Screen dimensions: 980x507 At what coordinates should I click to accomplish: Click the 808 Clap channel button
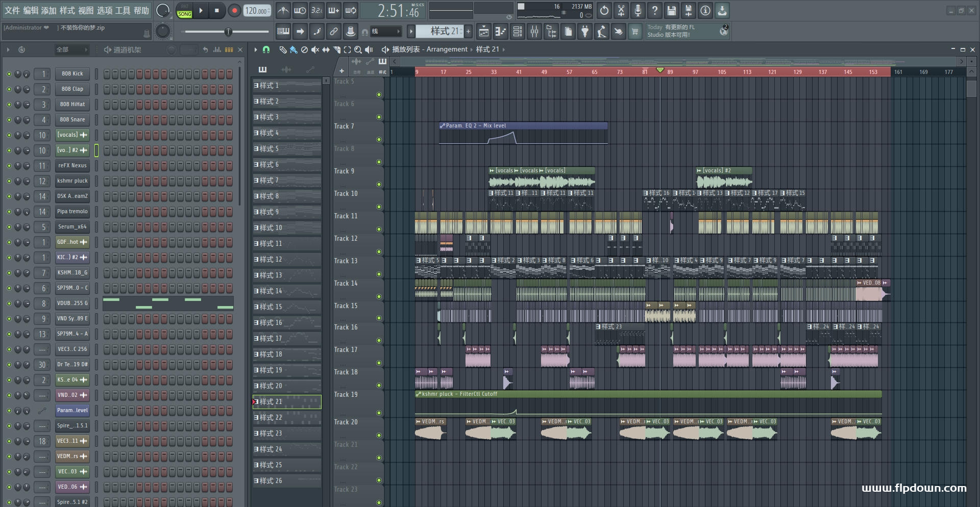click(72, 89)
